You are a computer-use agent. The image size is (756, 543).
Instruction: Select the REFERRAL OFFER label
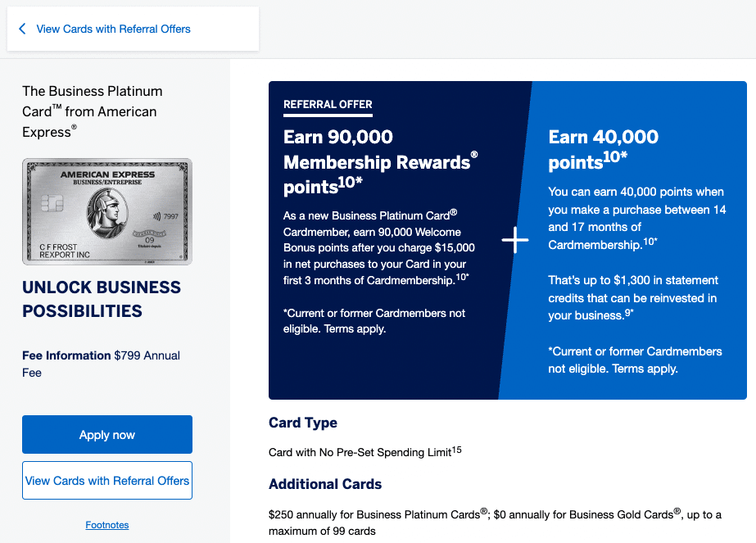coord(328,105)
